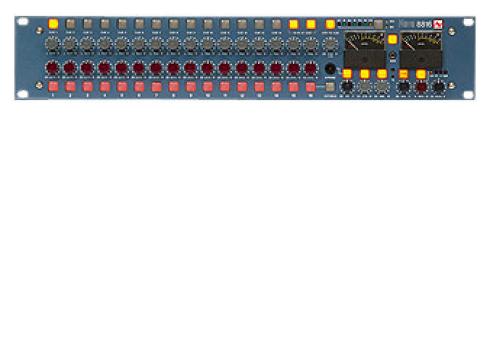This screenshot has width=490, height=362.
Task: Toggle the gray top-row button above channel 5
Action: [x=122, y=24]
